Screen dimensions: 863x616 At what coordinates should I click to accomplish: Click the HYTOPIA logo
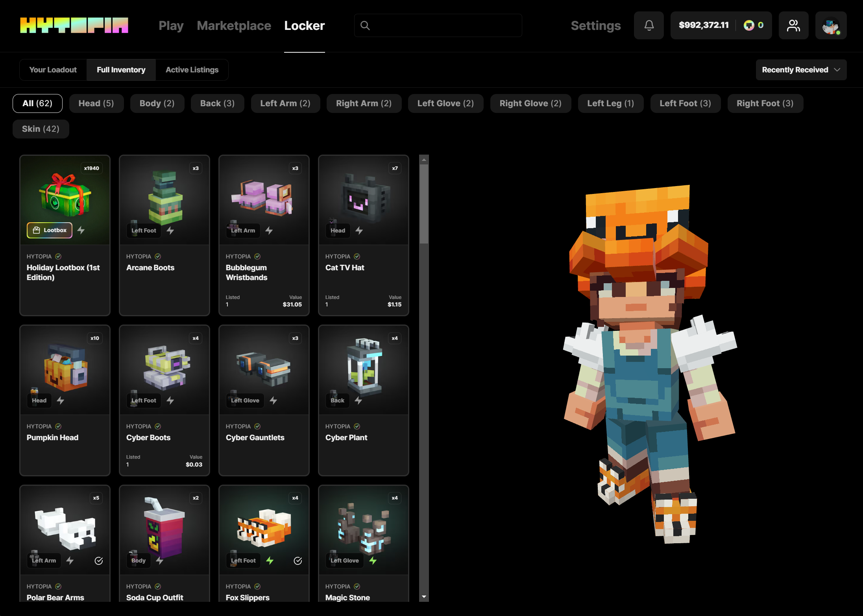point(74,26)
